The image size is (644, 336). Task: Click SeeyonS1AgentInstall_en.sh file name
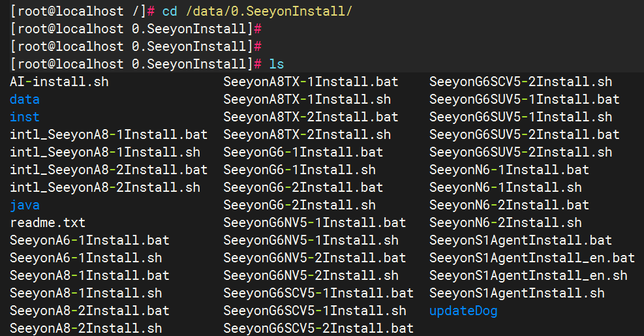pos(529,276)
